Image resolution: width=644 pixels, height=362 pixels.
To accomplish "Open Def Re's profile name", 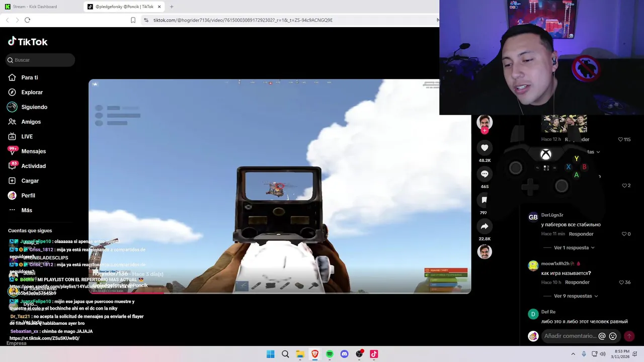I will 548,312.
